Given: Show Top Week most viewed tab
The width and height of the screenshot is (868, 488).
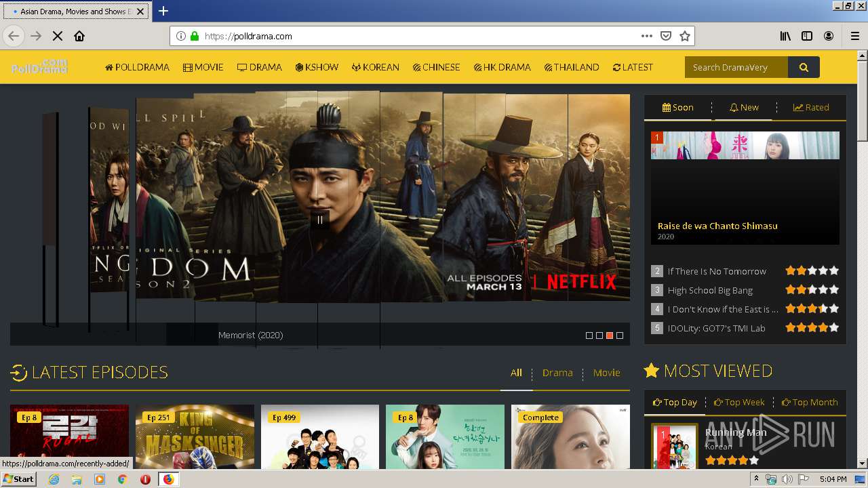Looking at the screenshot, I should coord(739,402).
